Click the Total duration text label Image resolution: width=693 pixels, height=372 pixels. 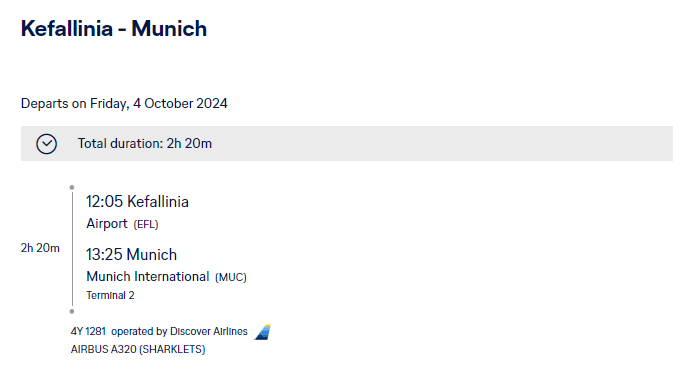tap(145, 144)
